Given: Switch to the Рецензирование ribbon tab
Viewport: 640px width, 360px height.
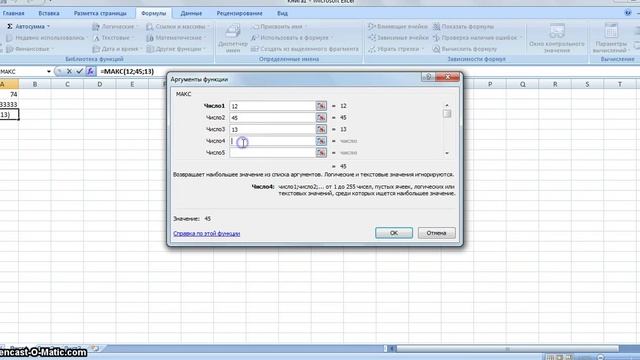Looking at the screenshot, I should point(240,13).
